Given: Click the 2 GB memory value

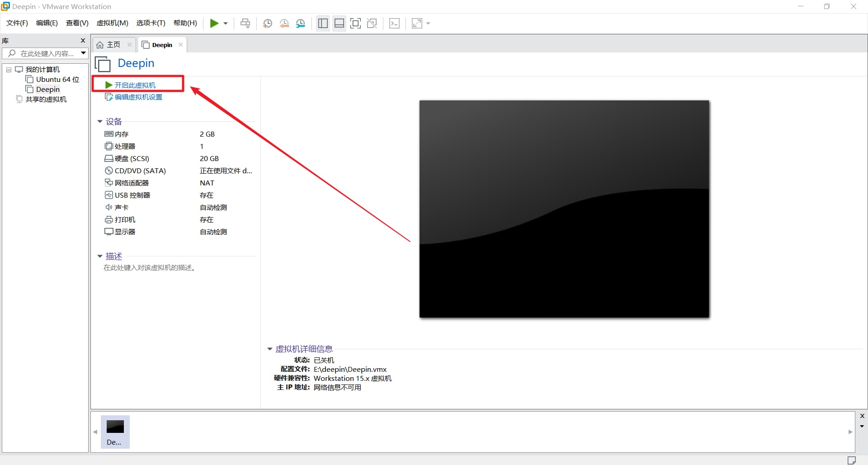Looking at the screenshot, I should (207, 134).
